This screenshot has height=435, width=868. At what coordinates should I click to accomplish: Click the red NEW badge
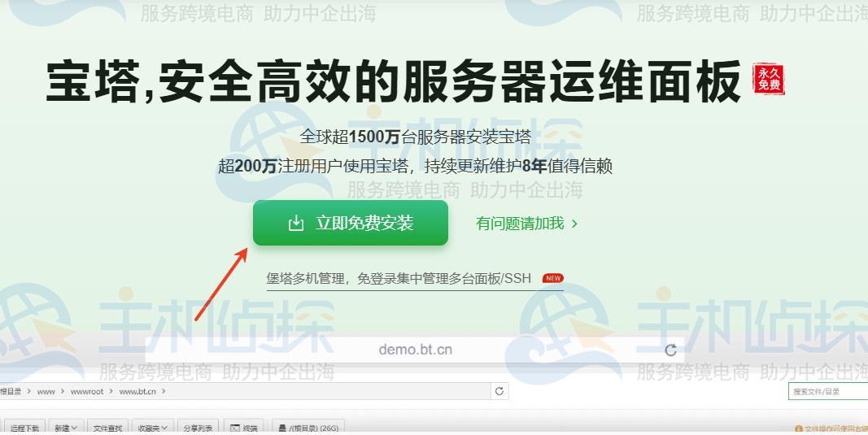click(552, 278)
